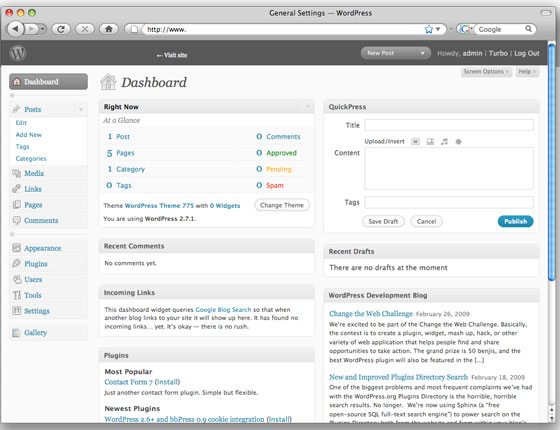Focus the QuickPress Content text area
The image size is (560, 430).
coord(449,168)
